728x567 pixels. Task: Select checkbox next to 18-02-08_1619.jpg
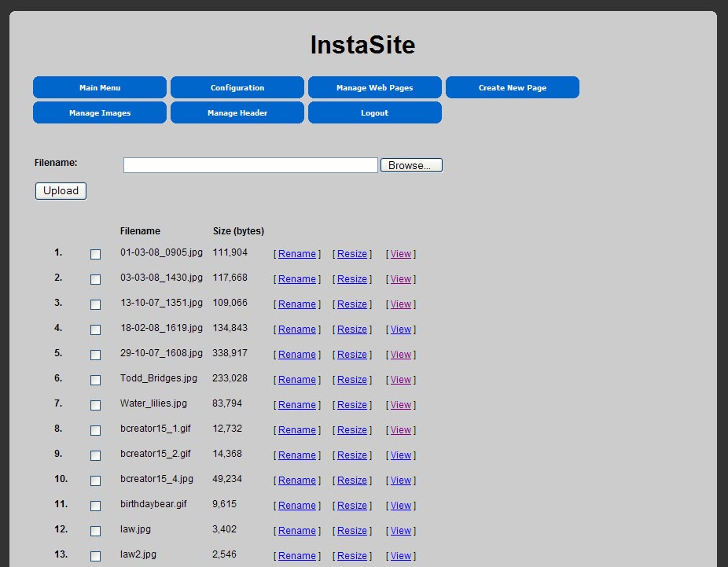coord(95,330)
